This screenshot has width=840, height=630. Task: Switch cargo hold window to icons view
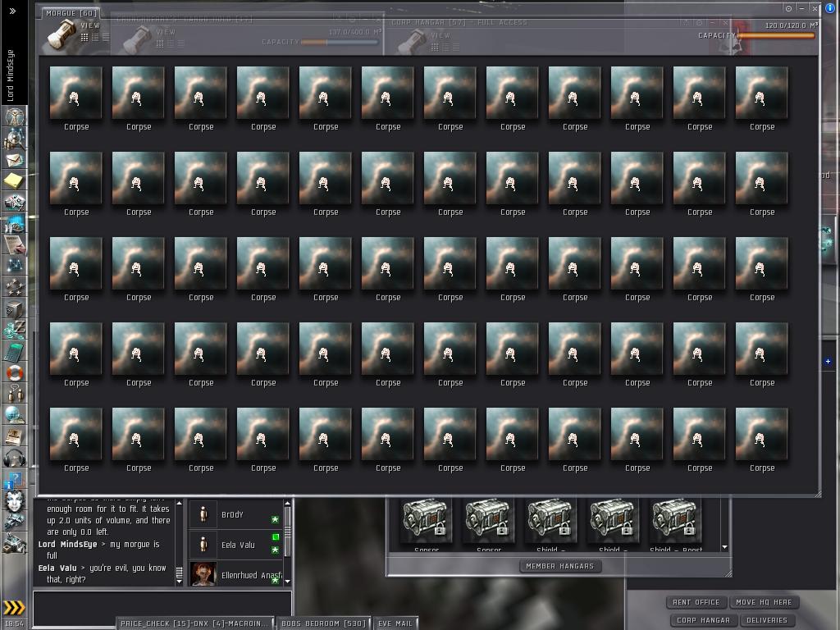tap(160, 43)
